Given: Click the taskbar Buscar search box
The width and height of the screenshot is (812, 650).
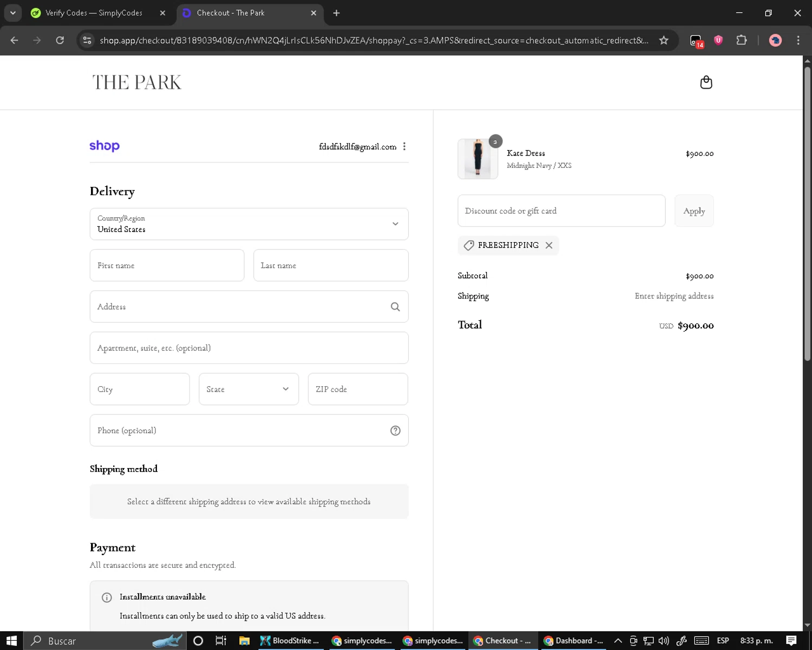Looking at the screenshot, I should pyautogui.click(x=104, y=641).
